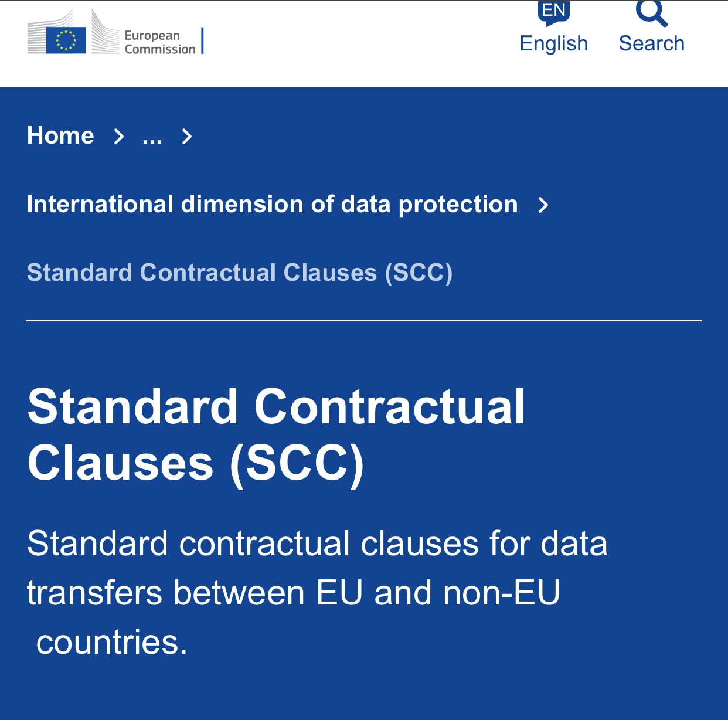Select the current Standard Contractual Clauses breadcrumb
This screenshot has width=728, height=720.
click(240, 273)
